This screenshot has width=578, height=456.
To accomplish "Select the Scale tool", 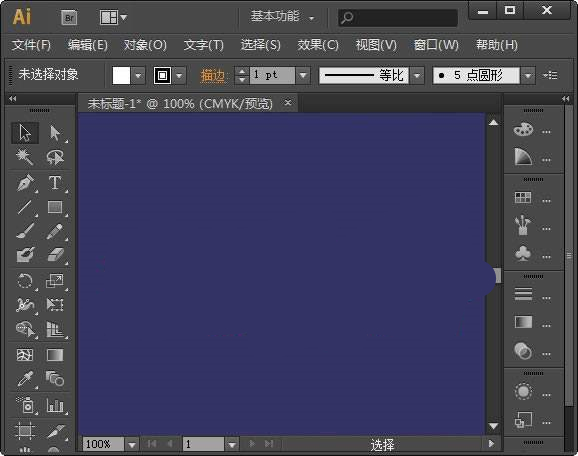I will [x=55, y=281].
